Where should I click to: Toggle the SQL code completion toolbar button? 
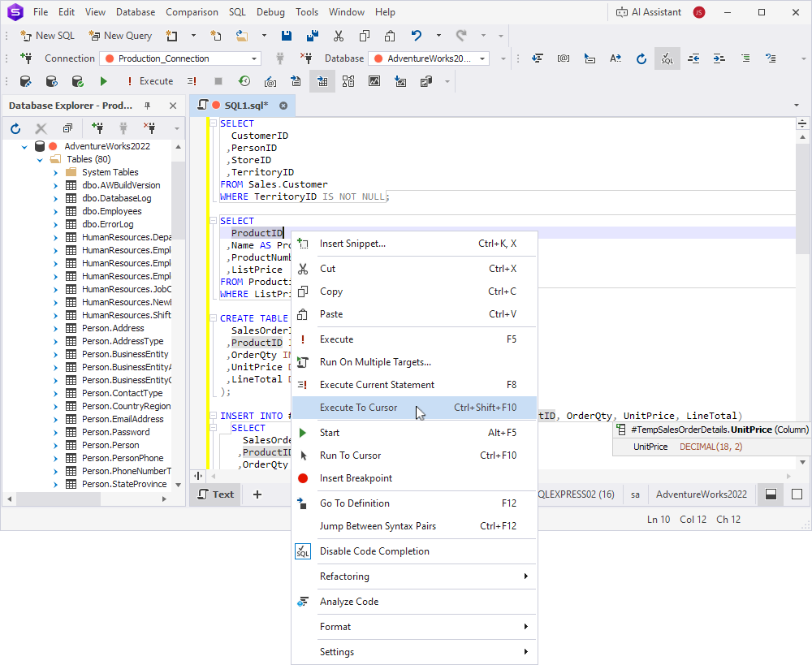tap(667, 58)
